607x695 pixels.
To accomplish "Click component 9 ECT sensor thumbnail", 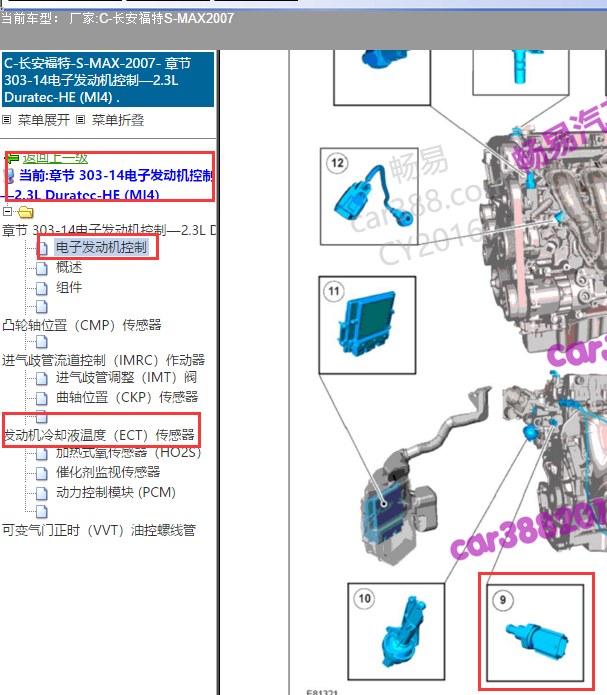I will [535, 633].
